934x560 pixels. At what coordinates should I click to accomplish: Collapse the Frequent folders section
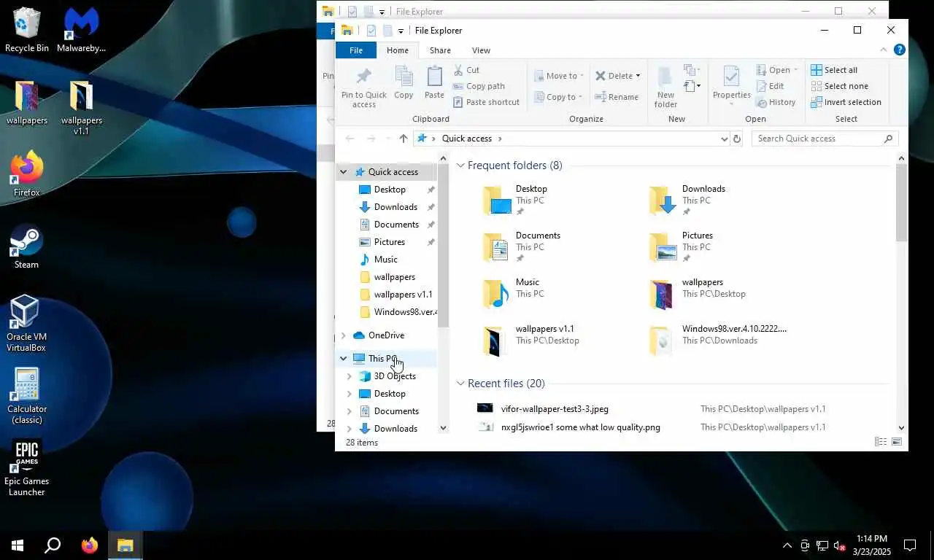point(460,166)
